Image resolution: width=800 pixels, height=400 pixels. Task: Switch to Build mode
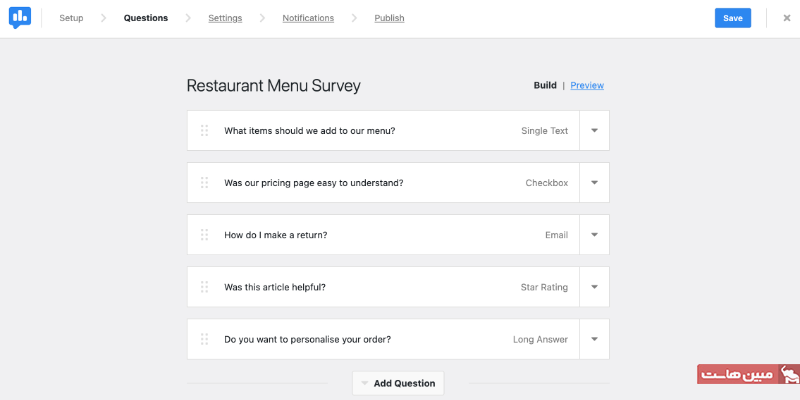pyautogui.click(x=545, y=85)
